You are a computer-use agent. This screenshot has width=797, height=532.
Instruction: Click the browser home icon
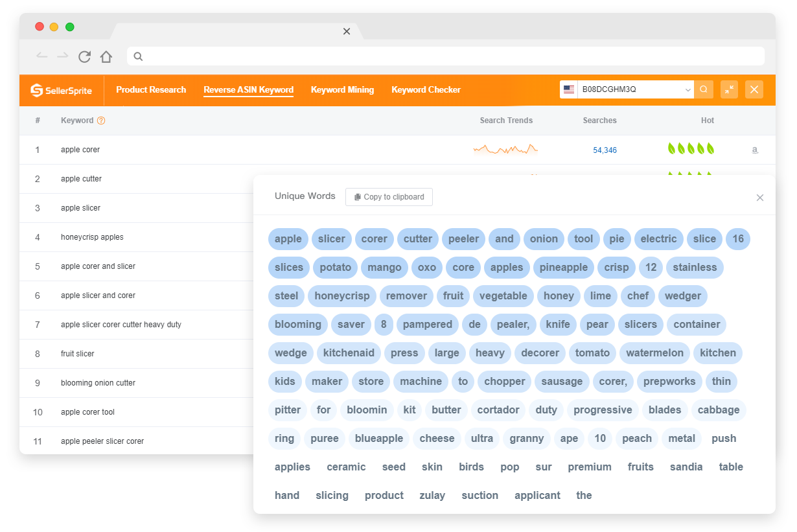(106, 56)
